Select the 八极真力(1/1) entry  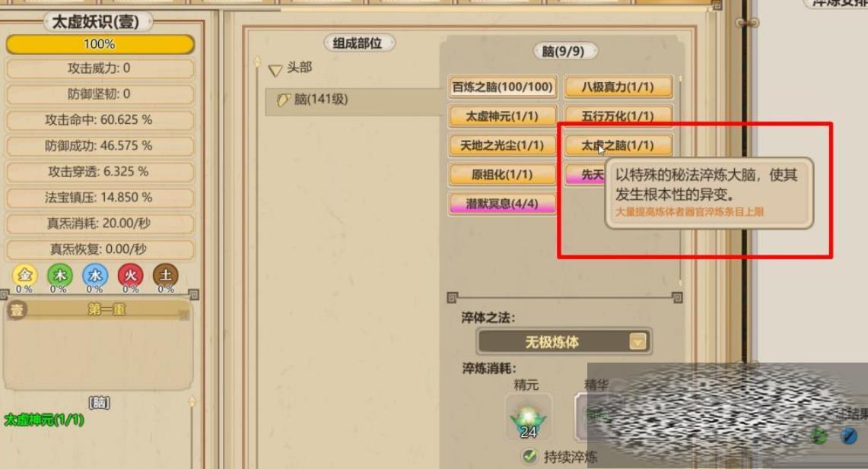618,87
